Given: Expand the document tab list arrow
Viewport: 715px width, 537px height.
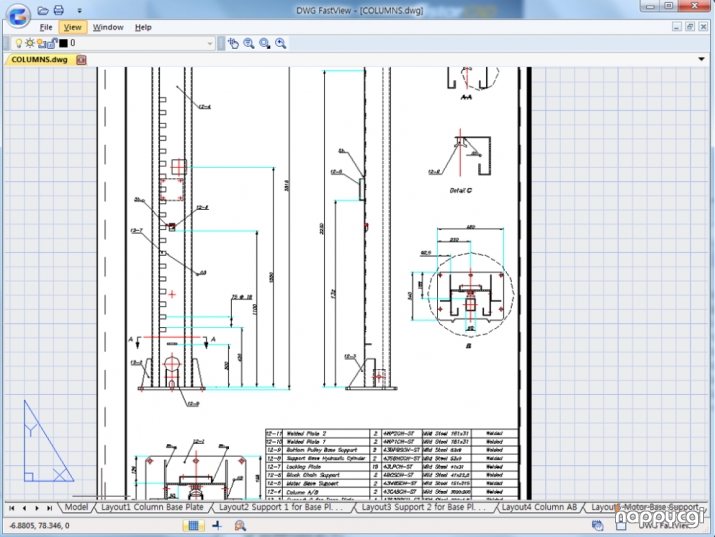Looking at the screenshot, I should coord(701,59).
